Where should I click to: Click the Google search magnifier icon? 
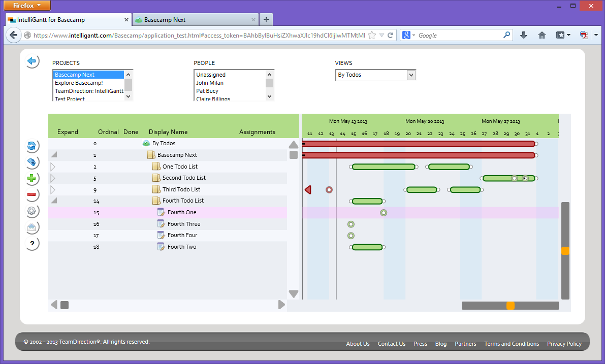pos(506,35)
